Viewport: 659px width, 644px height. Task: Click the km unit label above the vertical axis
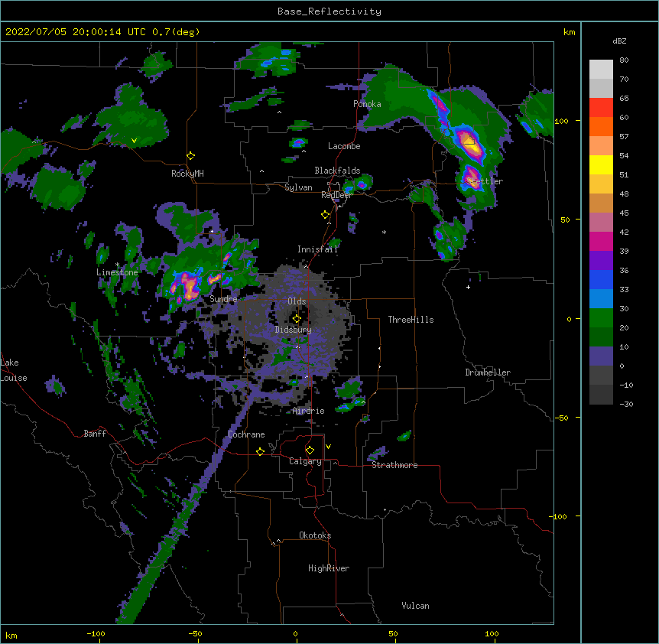click(569, 32)
